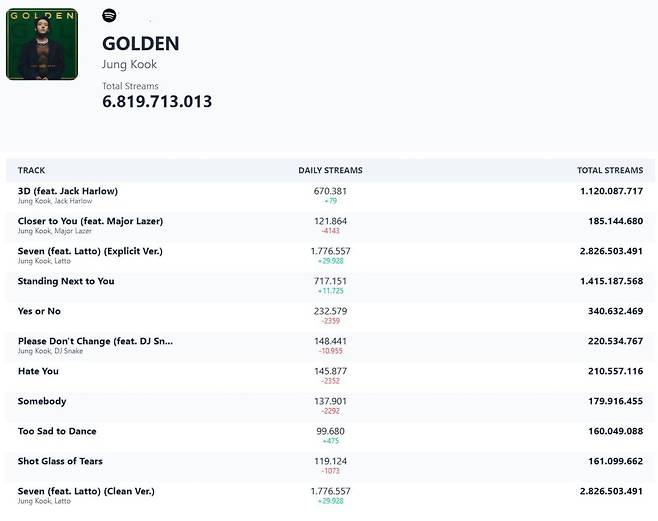Viewport: 658px width, 521px height.
Task: Click the Hate You track
Action: click(x=38, y=371)
